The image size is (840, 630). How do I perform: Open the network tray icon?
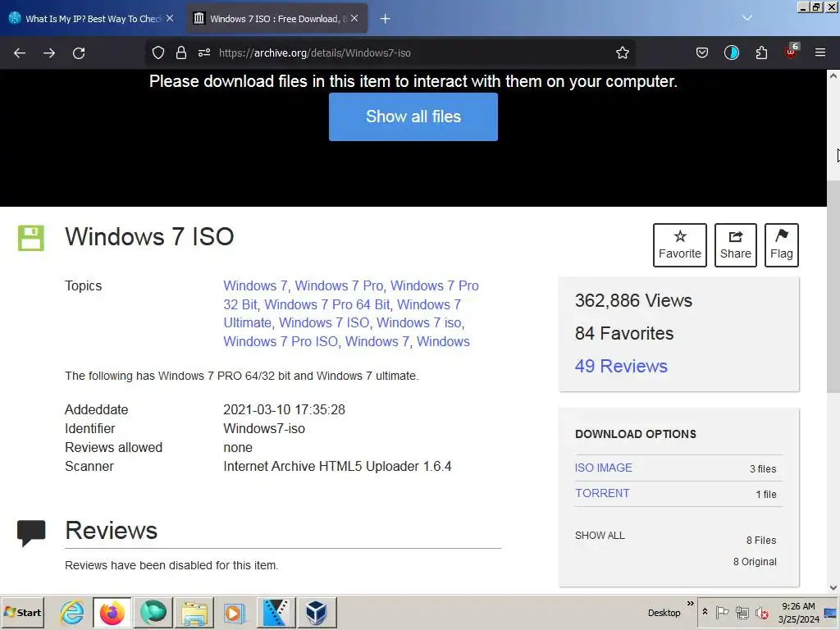point(742,612)
